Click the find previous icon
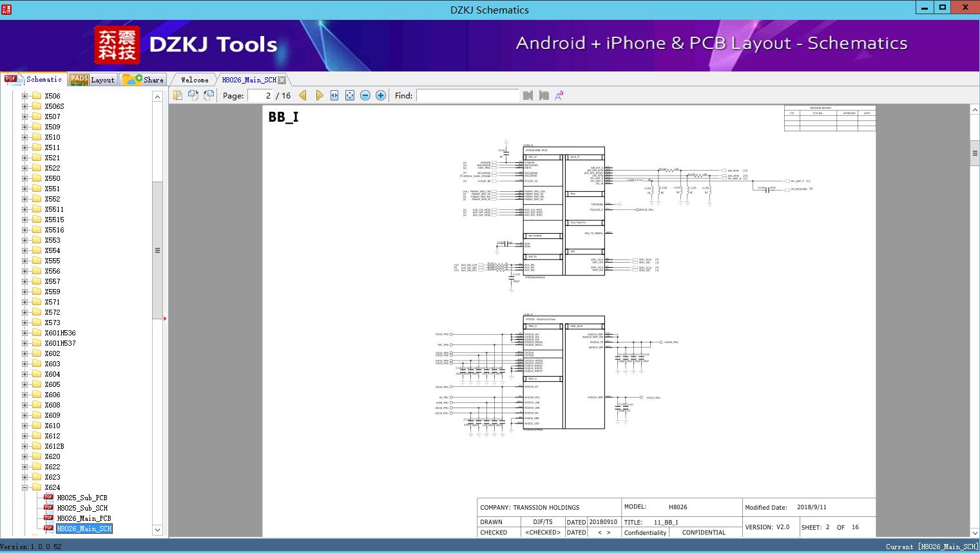This screenshot has width=980, height=553. tap(528, 95)
